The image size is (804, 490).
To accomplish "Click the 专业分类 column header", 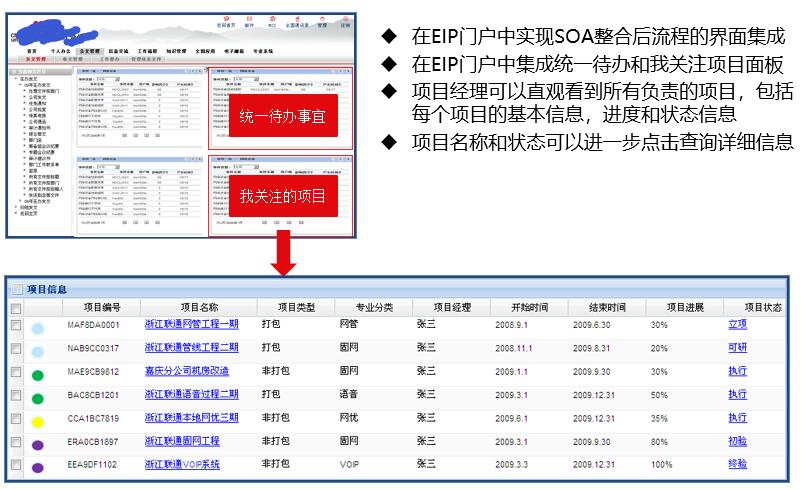I will [374, 308].
